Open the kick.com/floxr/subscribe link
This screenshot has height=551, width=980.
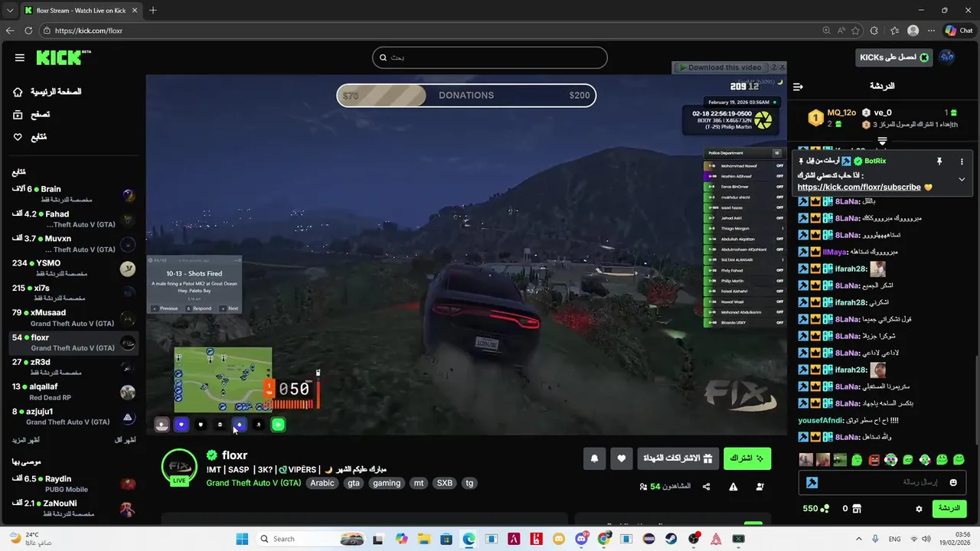coord(858,187)
